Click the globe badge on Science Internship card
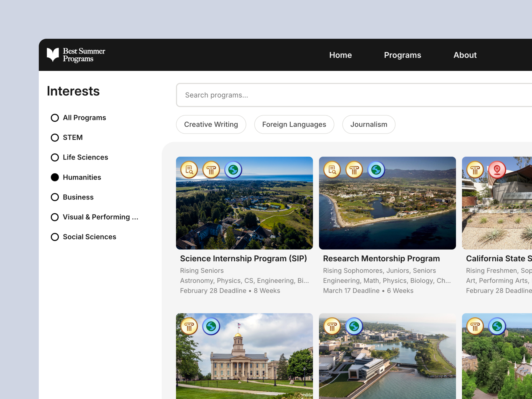 pos(233,170)
